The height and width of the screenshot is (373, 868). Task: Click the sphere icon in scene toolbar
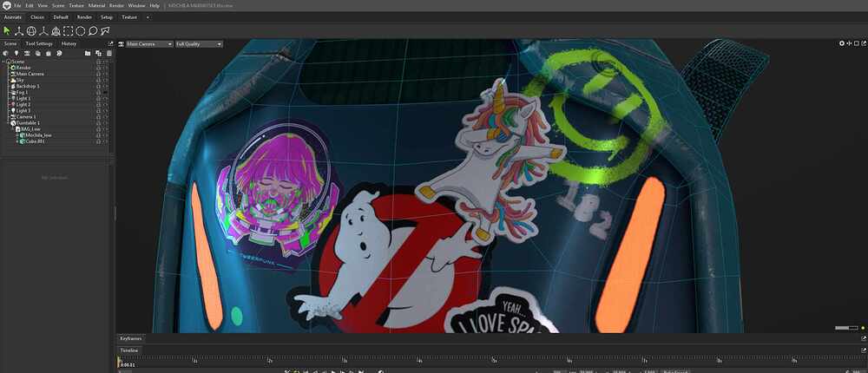(x=5, y=53)
